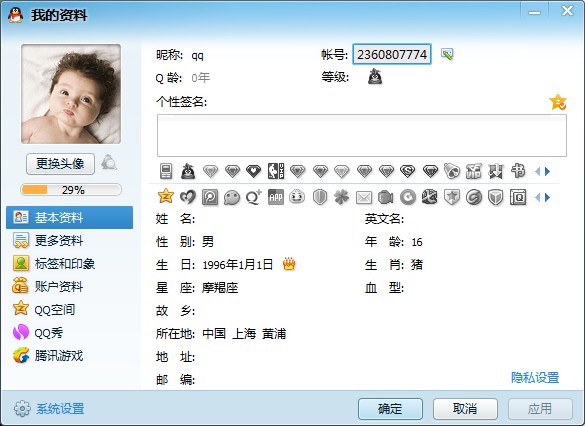Click the horn/speaker badge icon
Viewport: 585px width, 426px height.
452,171
